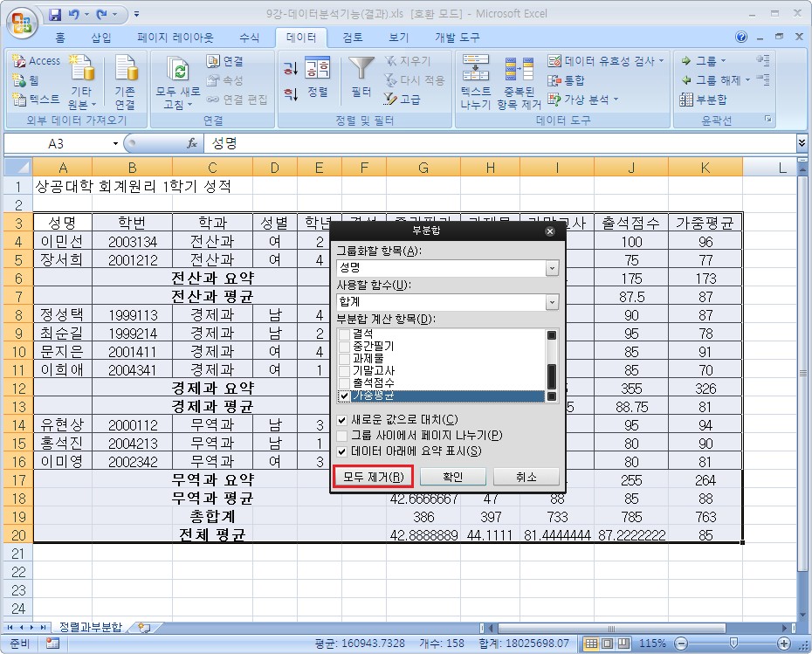Toggle 데이터 아래에 요약 표시 checkbox
This screenshot has width=812, height=654.
pos(341,451)
